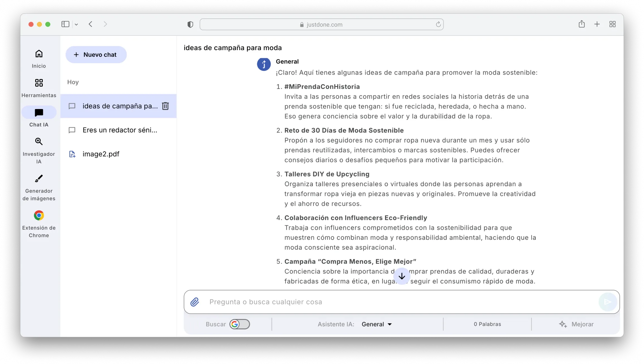Switch to the image2.pdf chat

(x=101, y=154)
